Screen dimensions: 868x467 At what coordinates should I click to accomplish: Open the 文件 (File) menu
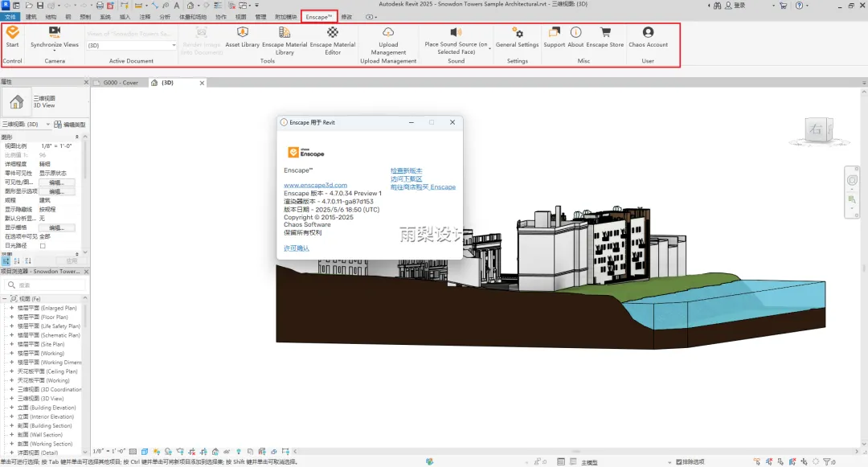click(10, 17)
